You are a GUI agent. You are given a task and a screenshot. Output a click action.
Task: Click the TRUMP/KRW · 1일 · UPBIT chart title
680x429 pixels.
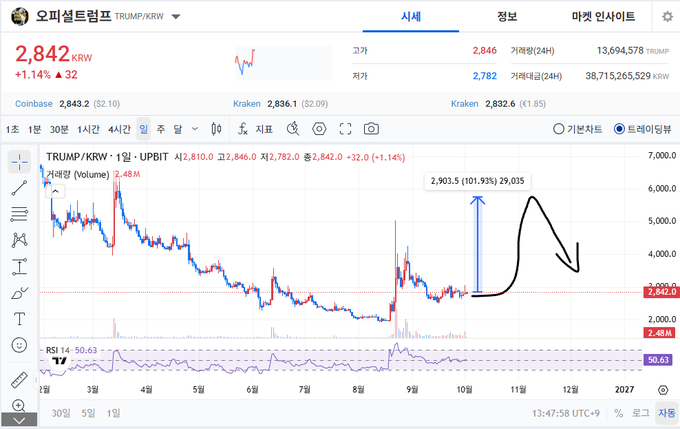[x=107, y=157]
